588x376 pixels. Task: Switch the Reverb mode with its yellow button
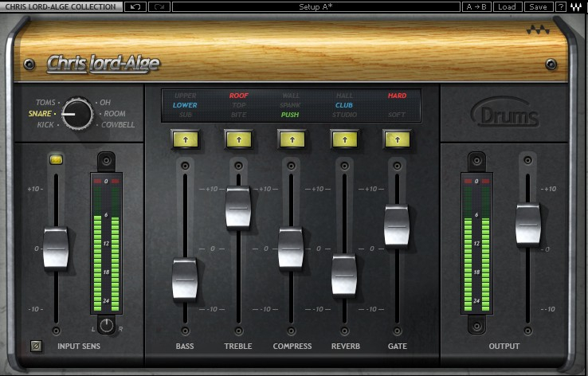pyautogui.click(x=344, y=139)
